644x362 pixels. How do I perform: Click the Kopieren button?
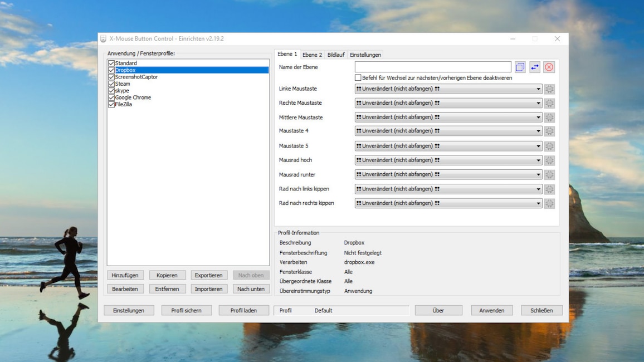click(x=167, y=276)
